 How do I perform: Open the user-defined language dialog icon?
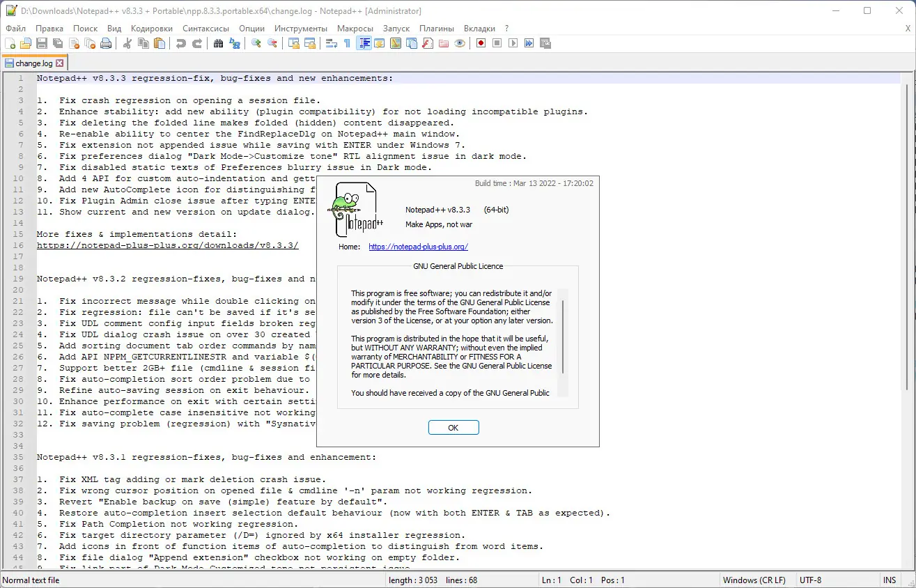[380, 43]
